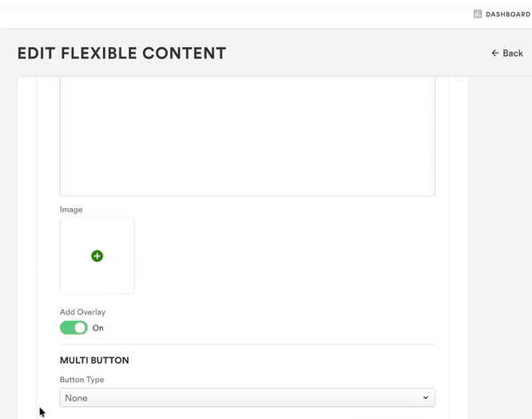Select the MULTI BUTTON section heading
Viewport: 532px width, 419px height.
pos(94,361)
